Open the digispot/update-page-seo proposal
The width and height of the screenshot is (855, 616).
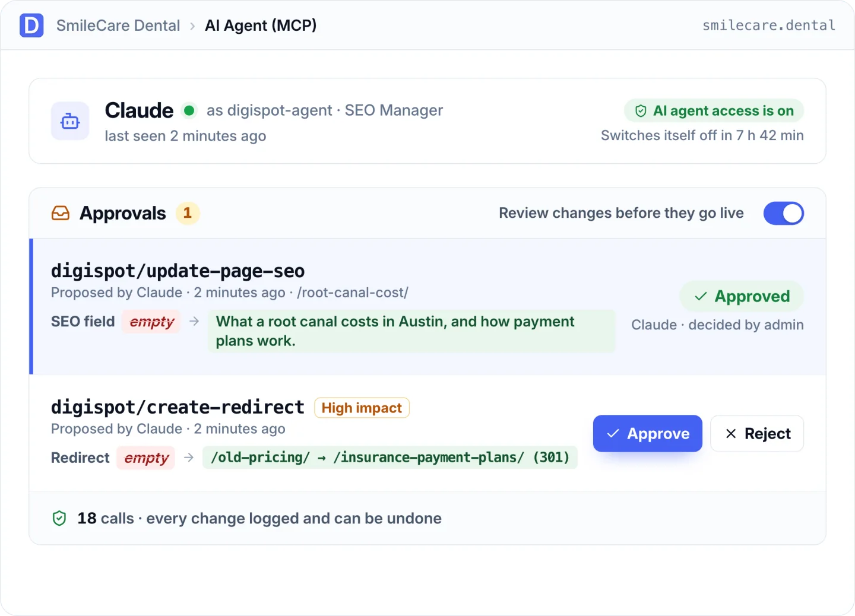178,271
